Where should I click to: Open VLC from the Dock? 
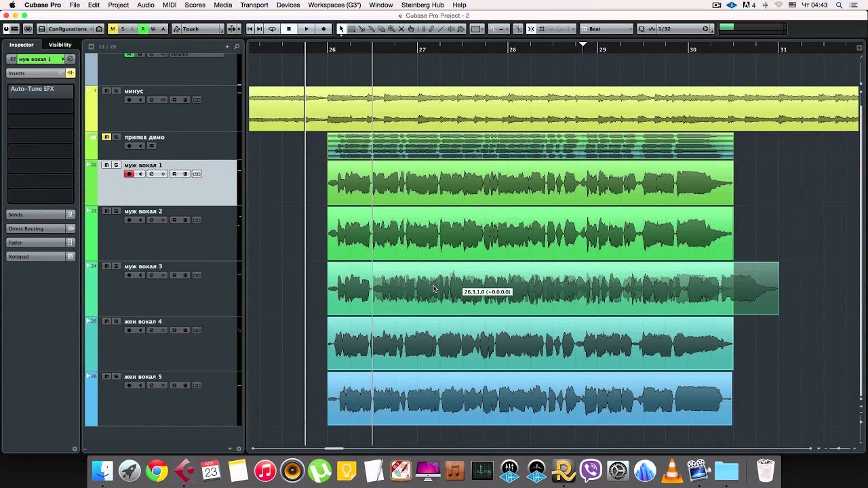click(672, 471)
